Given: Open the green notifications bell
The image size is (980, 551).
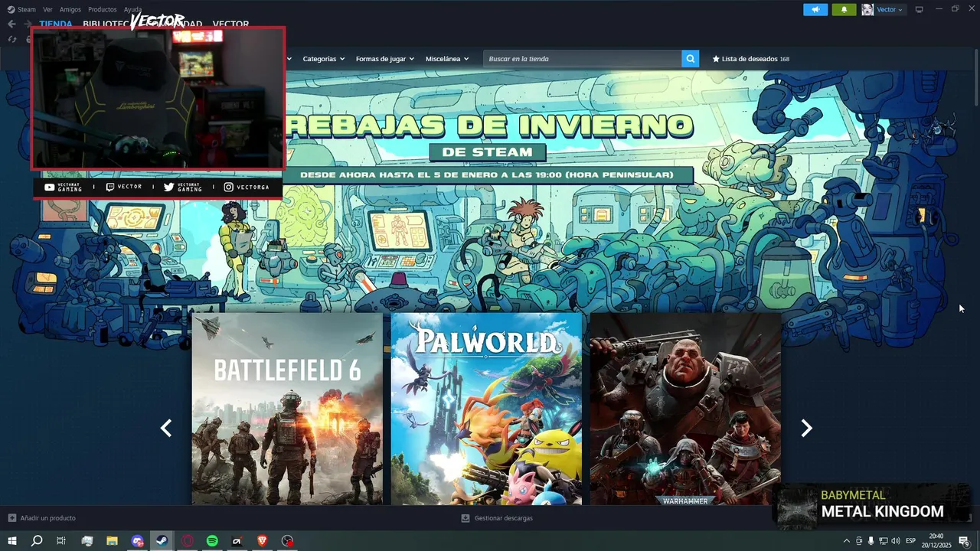Looking at the screenshot, I should tap(844, 9).
